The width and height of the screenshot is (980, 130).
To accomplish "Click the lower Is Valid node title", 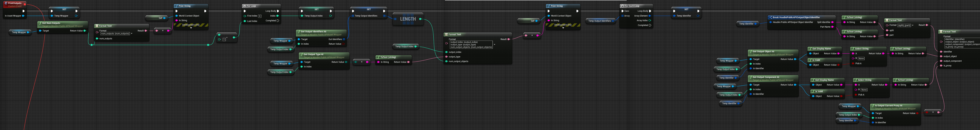I will [819, 91].
